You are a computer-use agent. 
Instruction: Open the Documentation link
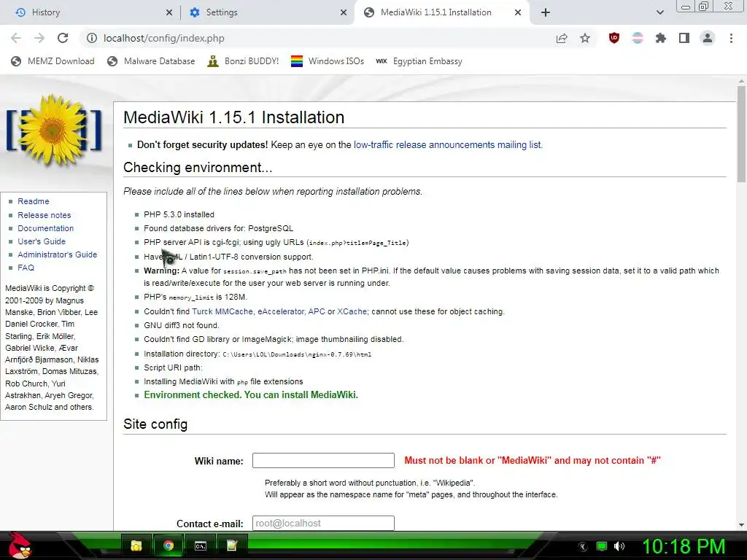tap(46, 228)
